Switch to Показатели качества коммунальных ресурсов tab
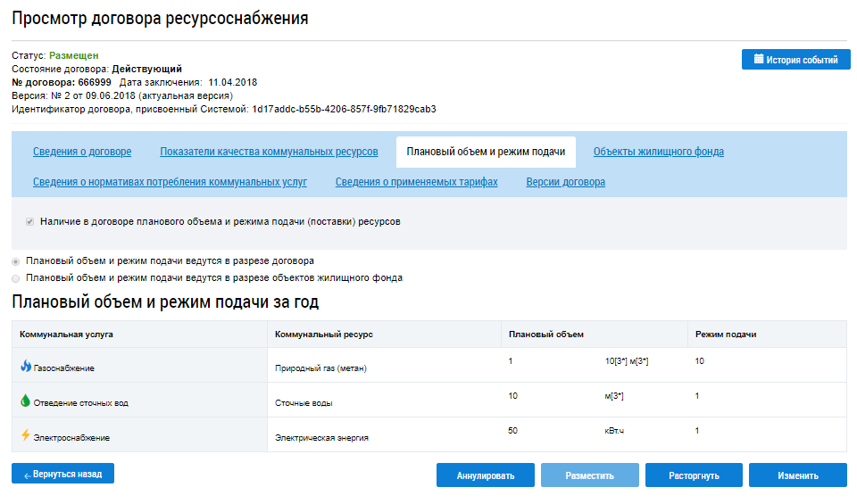Viewport: 857px width, 504px height. tap(269, 152)
